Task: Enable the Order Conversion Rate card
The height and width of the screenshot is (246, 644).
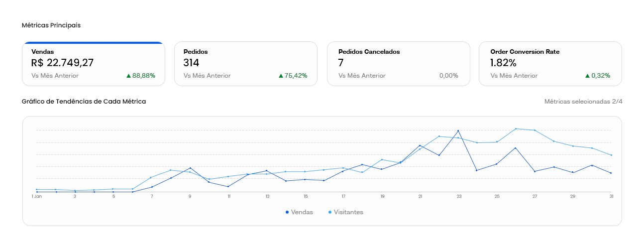Action: point(550,64)
